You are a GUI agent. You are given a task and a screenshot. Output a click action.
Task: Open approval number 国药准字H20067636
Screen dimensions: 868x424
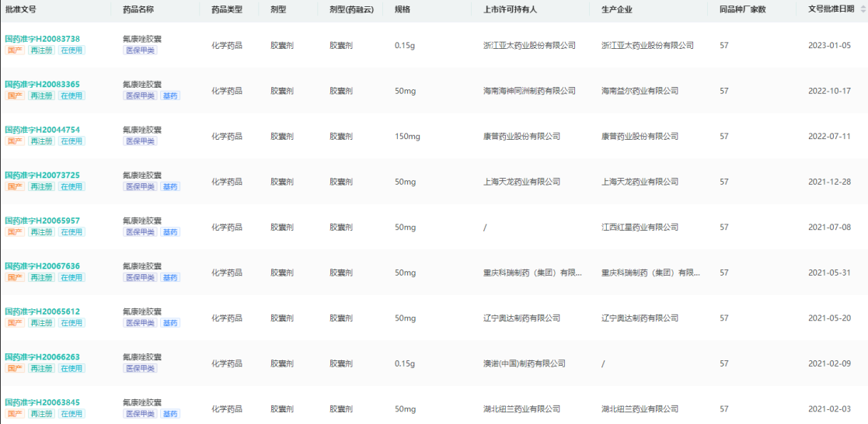43,266
